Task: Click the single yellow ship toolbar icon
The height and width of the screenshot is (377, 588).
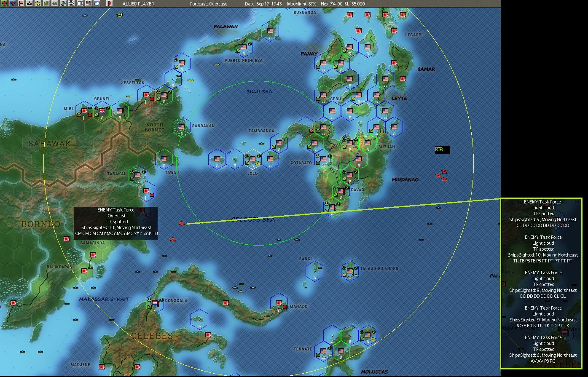Action: [x=29, y=3]
